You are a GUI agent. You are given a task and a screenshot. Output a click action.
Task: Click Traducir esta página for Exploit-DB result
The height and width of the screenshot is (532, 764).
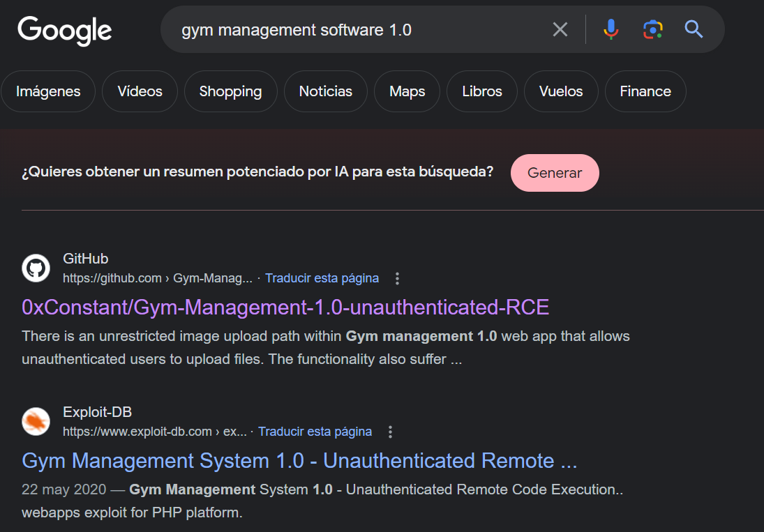315,432
